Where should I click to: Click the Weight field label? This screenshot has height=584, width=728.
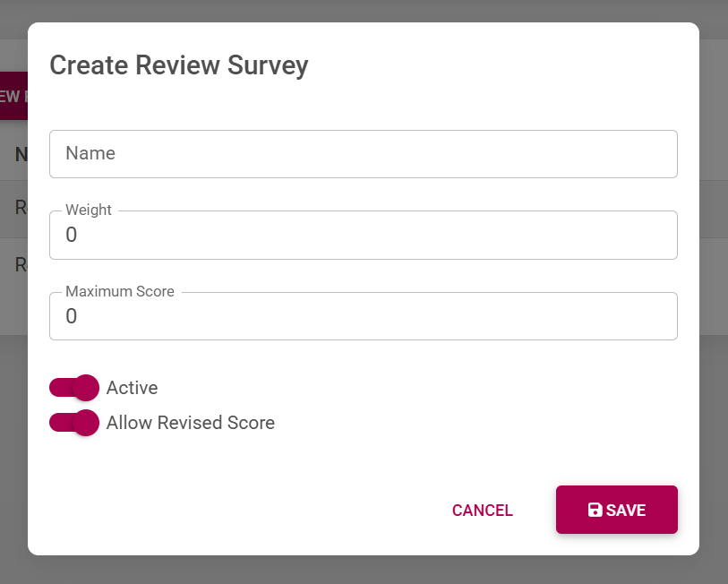(x=88, y=210)
